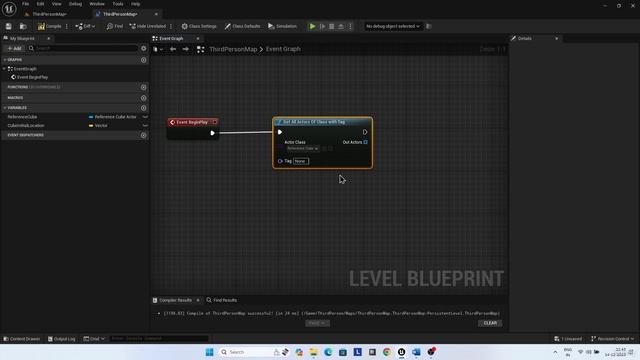Click the frame skip playback button
Image resolution: width=640 pixels, height=360 pixels.
click(322, 26)
